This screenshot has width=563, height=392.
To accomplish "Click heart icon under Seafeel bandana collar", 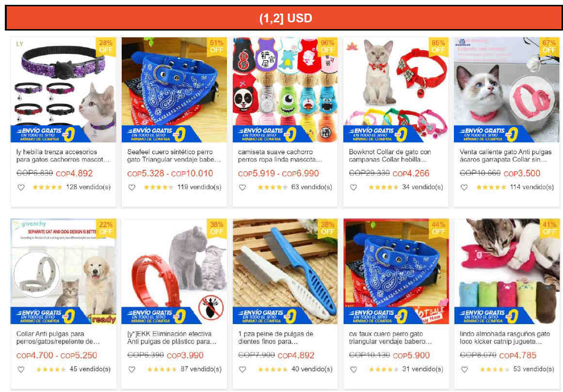I will (132, 187).
